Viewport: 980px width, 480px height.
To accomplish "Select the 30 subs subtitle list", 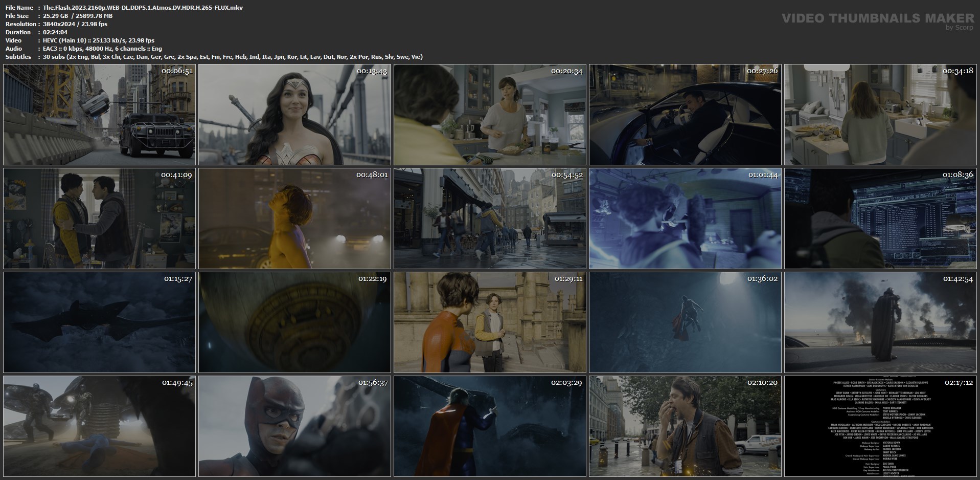I will 233,57.
